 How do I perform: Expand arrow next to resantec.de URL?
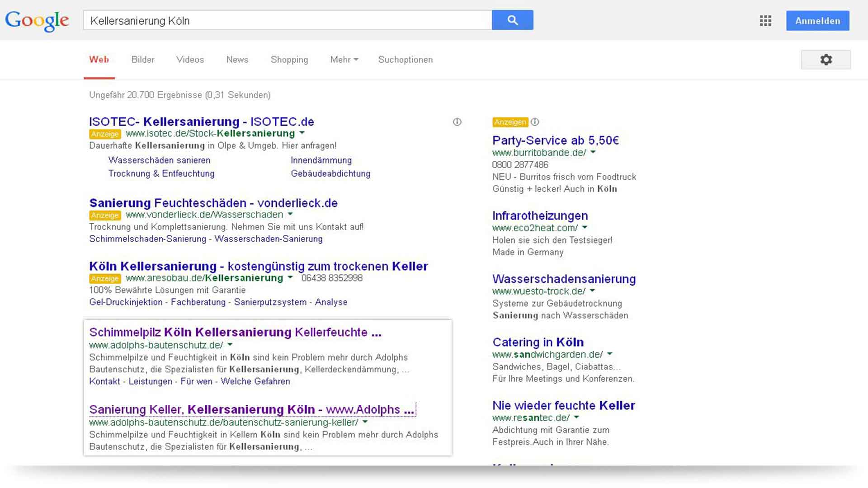576,418
